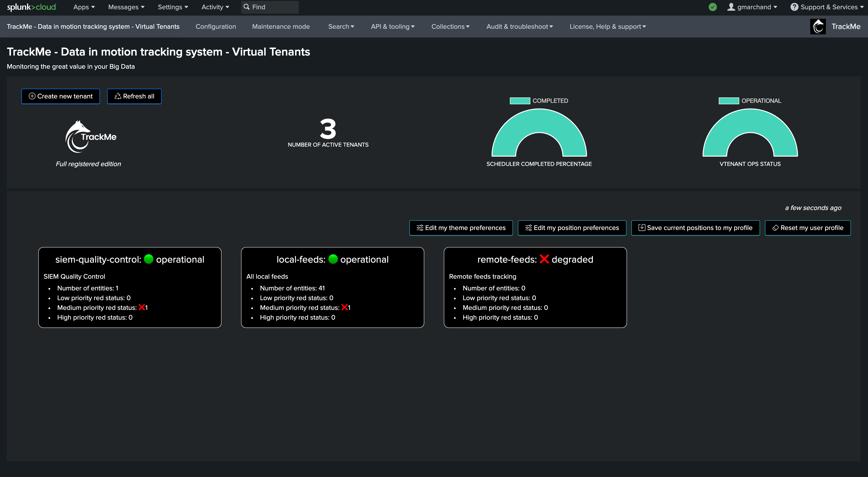The height and width of the screenshot is (477, 868).
Task: Click the OPERATIONAL legend color swatch
Action: (729, 101)
